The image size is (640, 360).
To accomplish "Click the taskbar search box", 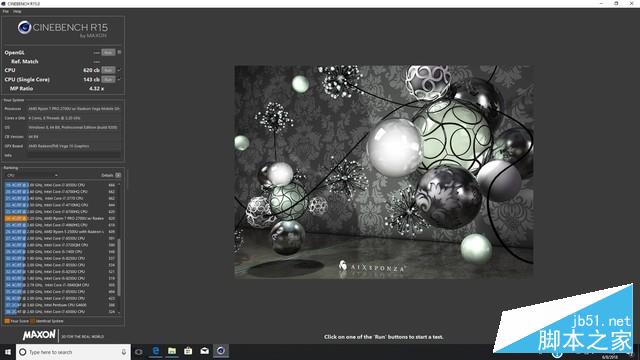I will pos(73,352).
